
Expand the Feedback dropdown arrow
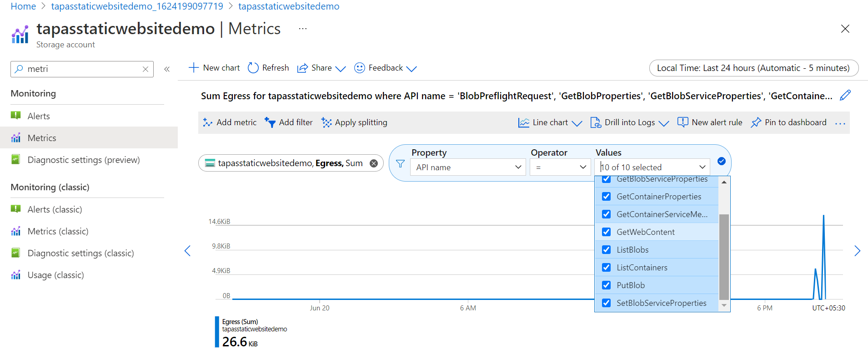(x=411, y=69)
